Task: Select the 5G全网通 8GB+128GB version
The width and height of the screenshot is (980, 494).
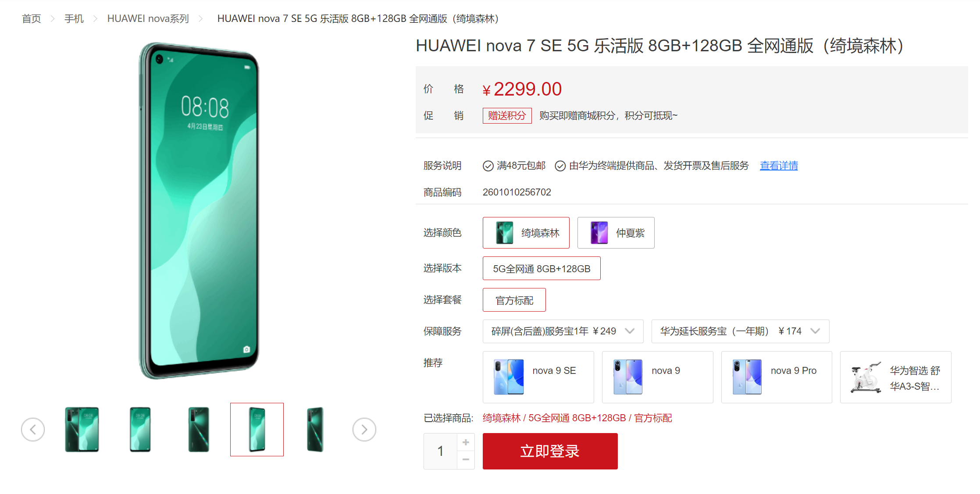Action: pyautogui.click(x=542, y=268)
